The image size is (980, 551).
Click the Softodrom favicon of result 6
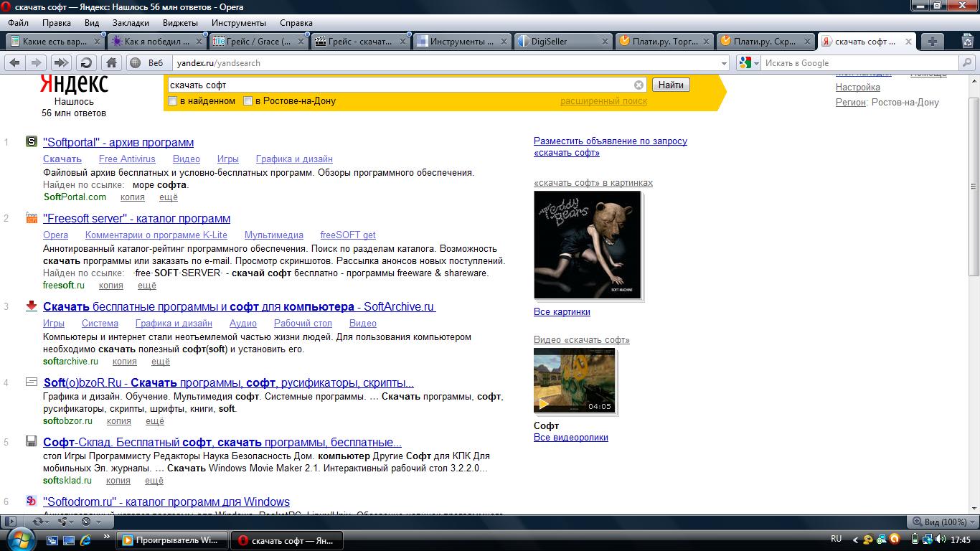31,501
